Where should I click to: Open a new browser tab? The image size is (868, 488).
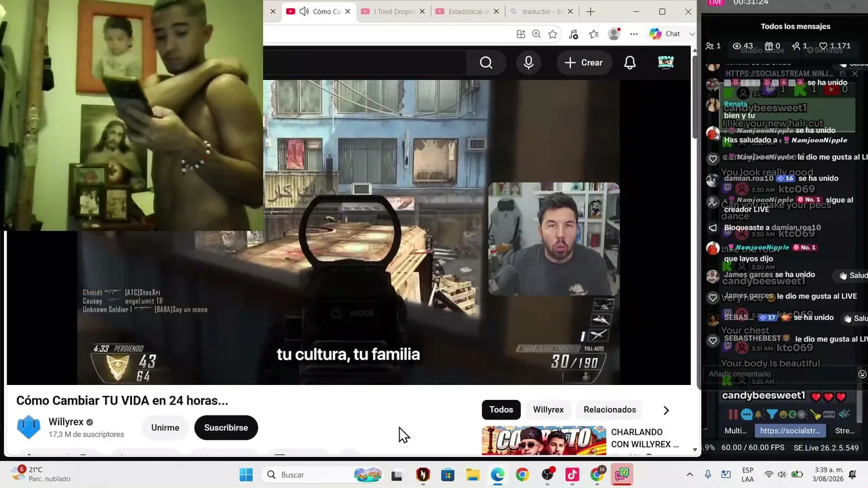pyautogui.click(x=591, y=12)
